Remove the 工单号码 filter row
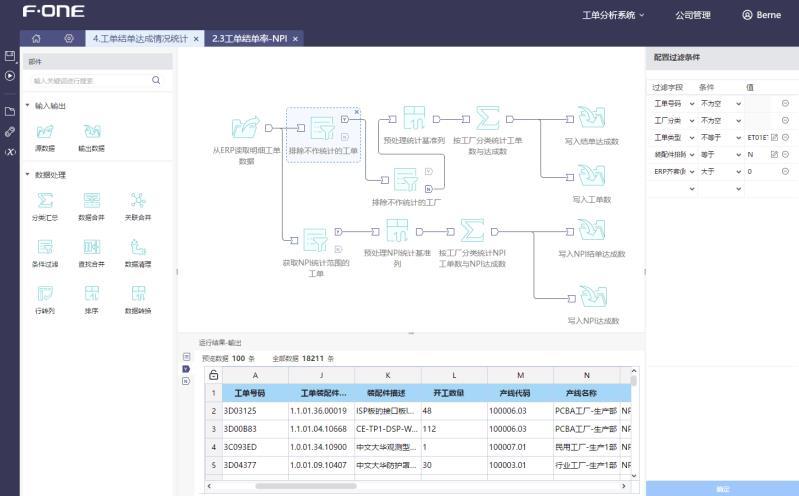 [x=785, y=103]
